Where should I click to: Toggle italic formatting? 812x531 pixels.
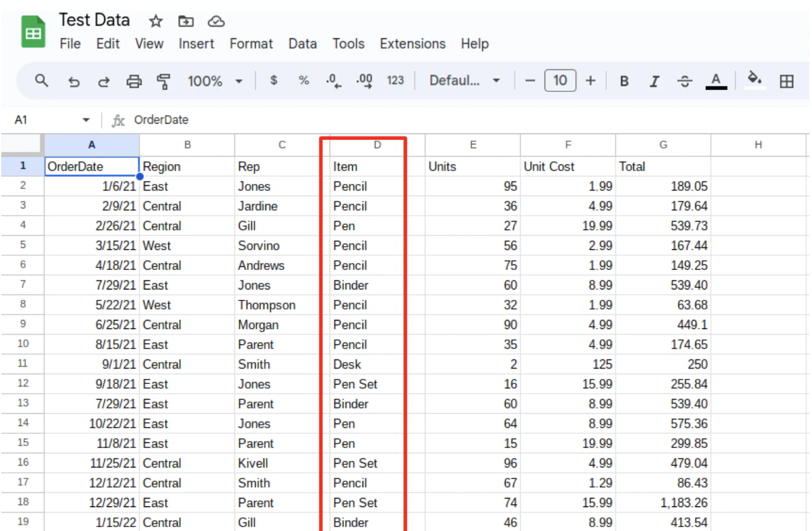[655, 82]
